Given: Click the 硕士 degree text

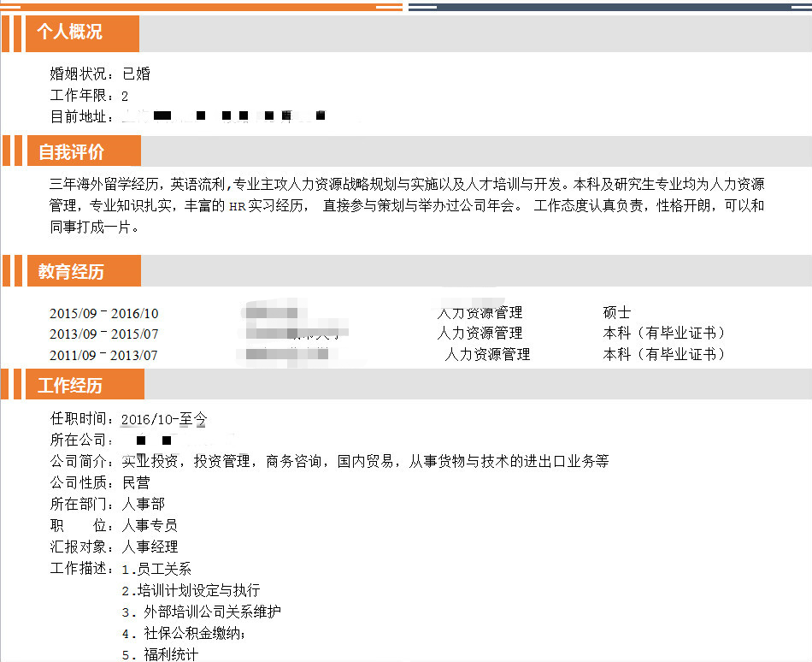Looking at the screenshot, I should tap(616, 313).
